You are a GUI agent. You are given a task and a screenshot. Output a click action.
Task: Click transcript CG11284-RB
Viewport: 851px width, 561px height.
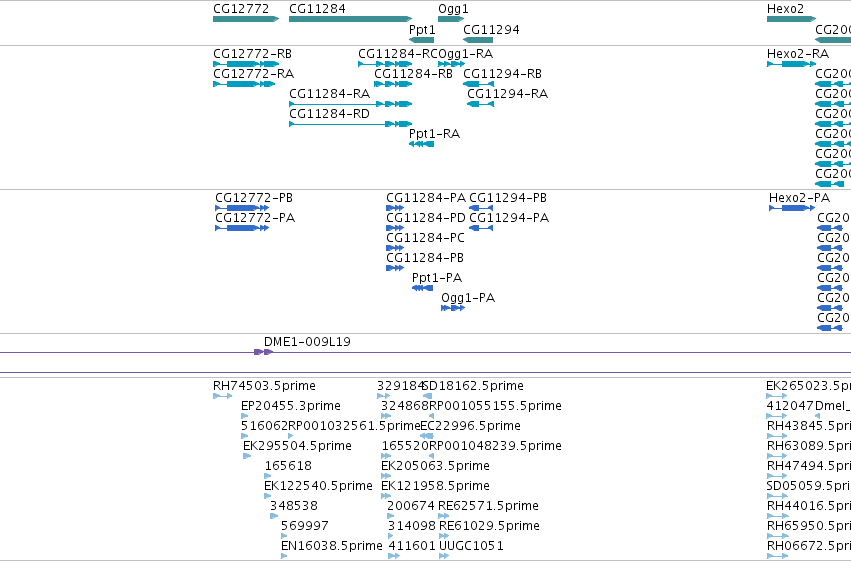(x=393, y=84)
